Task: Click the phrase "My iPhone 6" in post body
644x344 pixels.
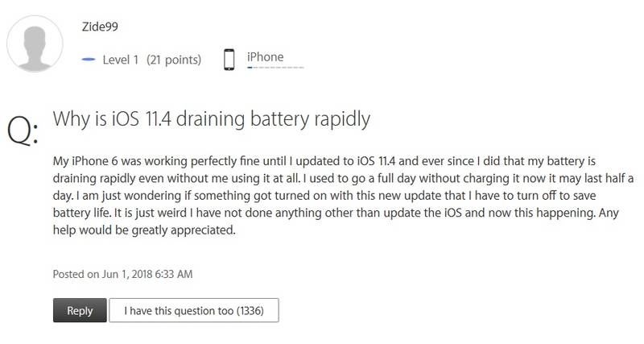Action: click(85, 161)
